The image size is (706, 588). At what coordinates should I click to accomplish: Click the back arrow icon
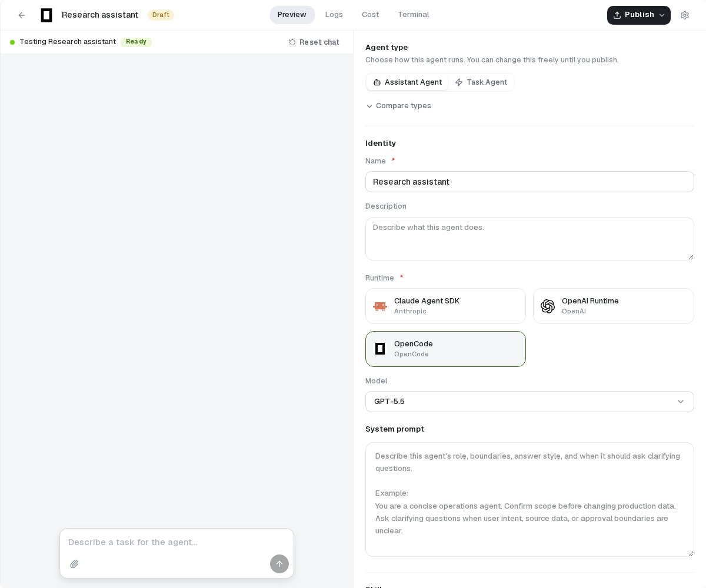[x=22, y=15]
